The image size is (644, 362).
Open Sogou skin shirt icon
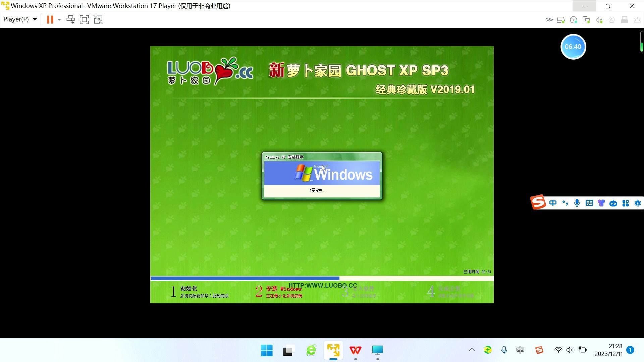(601, 203)
